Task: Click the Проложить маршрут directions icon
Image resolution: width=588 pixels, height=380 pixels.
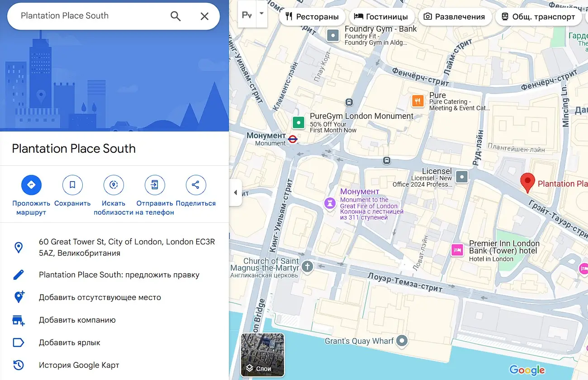Action: (31, 185)
